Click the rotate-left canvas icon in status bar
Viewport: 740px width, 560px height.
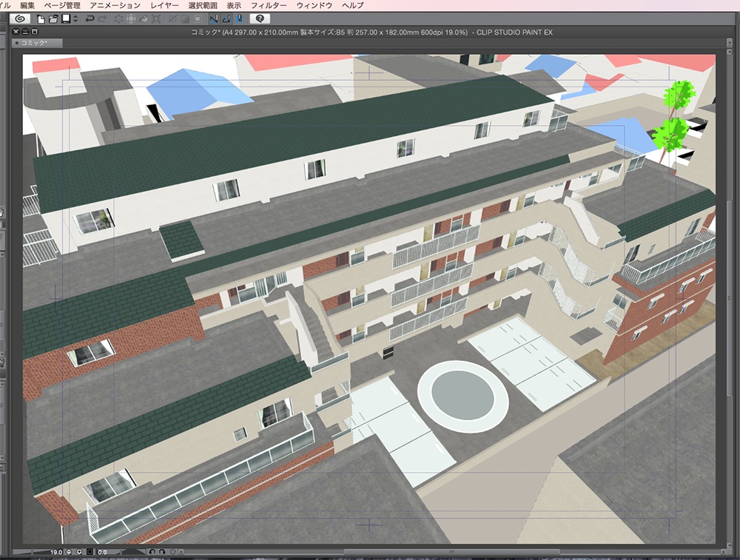151,552
